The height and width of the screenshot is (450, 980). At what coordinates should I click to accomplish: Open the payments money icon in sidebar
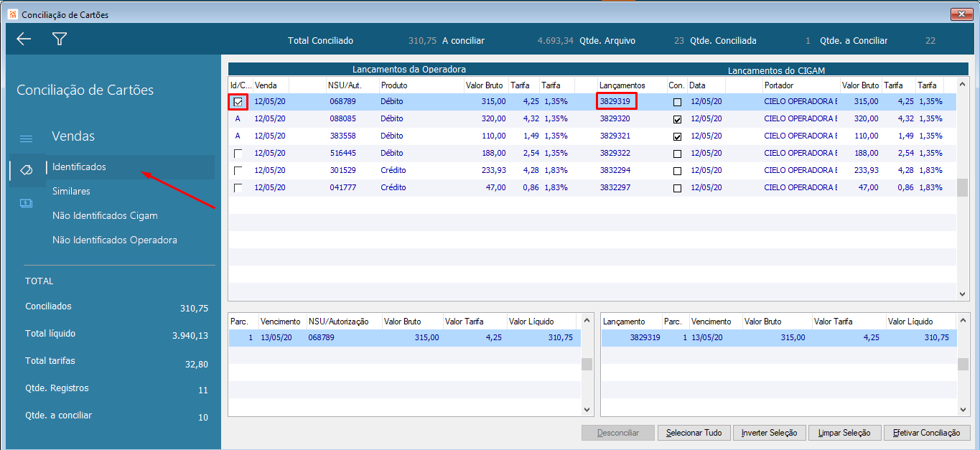click(x=26, y=203)
